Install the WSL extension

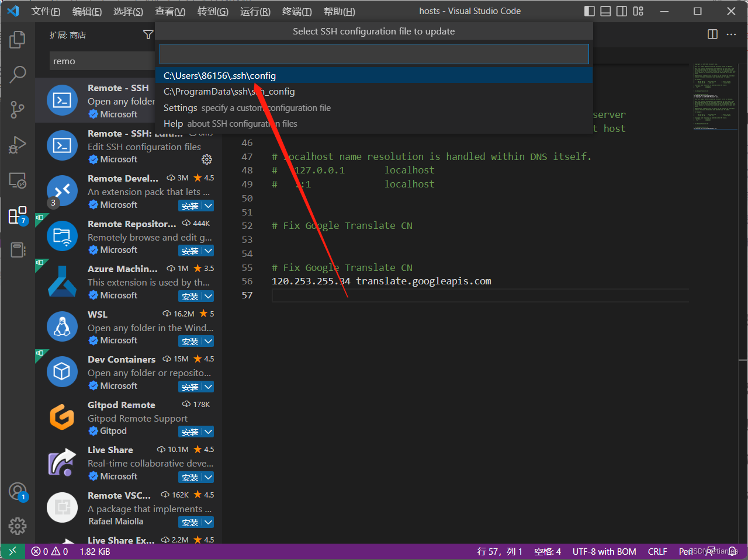(190, 341)
